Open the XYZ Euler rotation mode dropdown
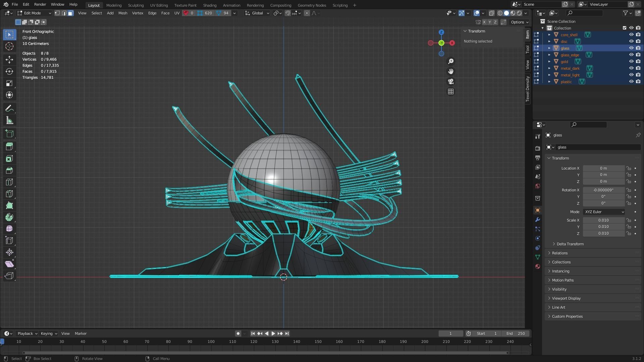The height and width of the screenshot is (362, 644). coord(604,212)
